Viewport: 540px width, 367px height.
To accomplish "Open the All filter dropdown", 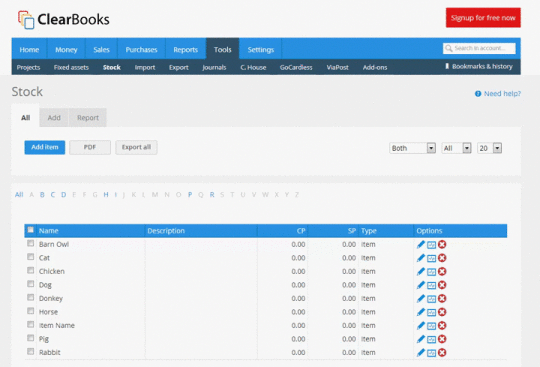I will (456, 148).
